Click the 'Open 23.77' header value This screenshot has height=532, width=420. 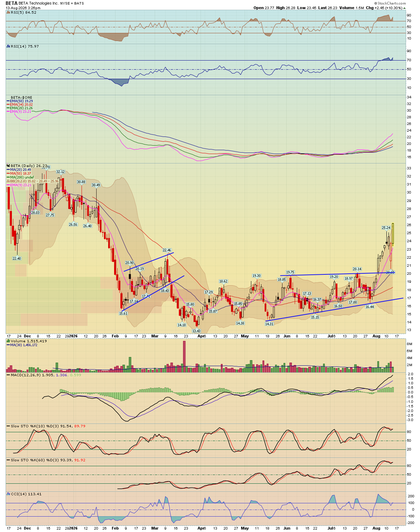click(x=264, y=8)
